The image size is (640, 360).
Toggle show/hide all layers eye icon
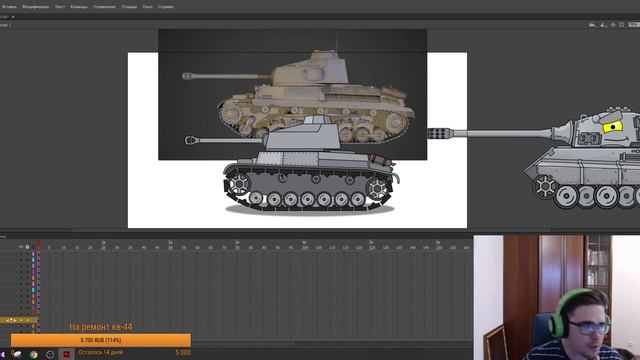(x=21, y=247)
